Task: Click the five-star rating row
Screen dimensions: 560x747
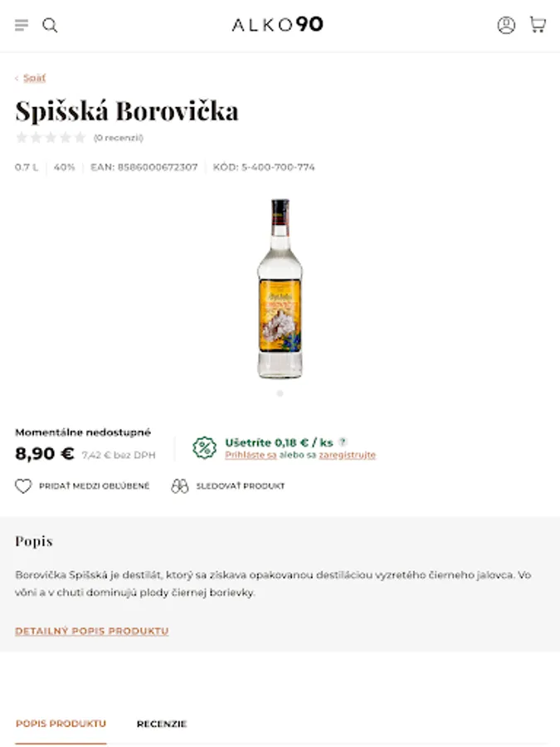Action: point(51,138)
